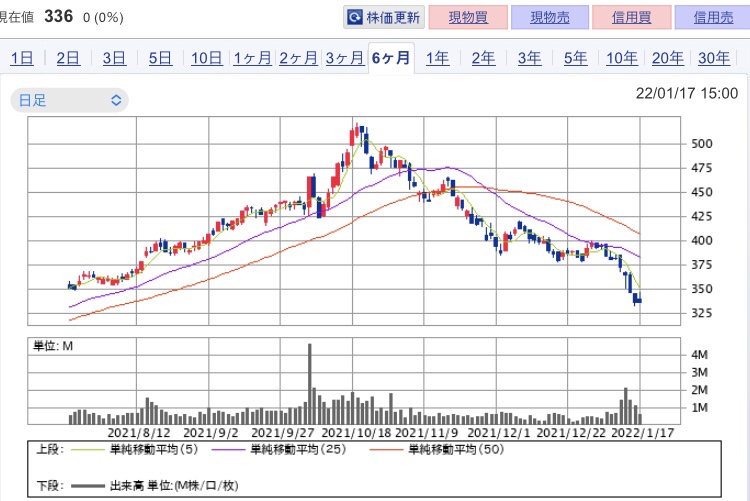This screenshot has width=750, height=501.
Task: Click the tallest volume spike bar
Action: (310, 384)
